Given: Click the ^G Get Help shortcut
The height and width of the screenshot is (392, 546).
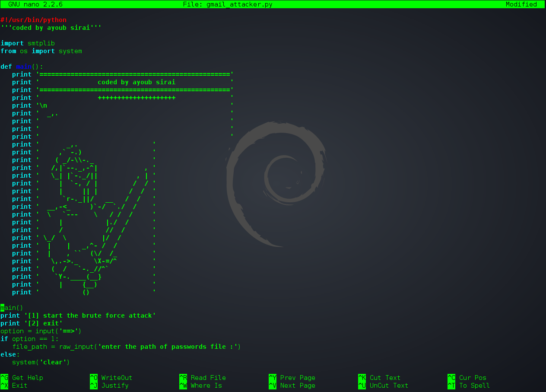Looking at the screenshot, I should pos(22,378).
